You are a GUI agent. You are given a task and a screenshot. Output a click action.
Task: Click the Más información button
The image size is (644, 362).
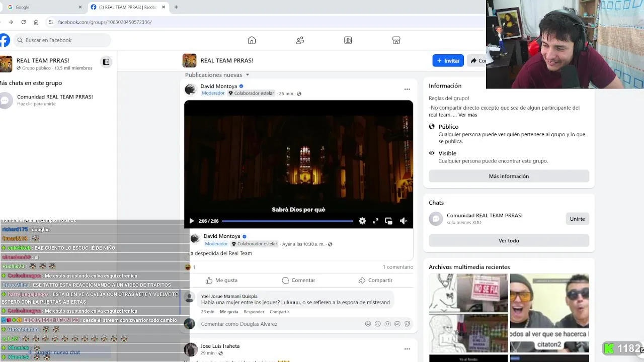[x=509, y=176]
